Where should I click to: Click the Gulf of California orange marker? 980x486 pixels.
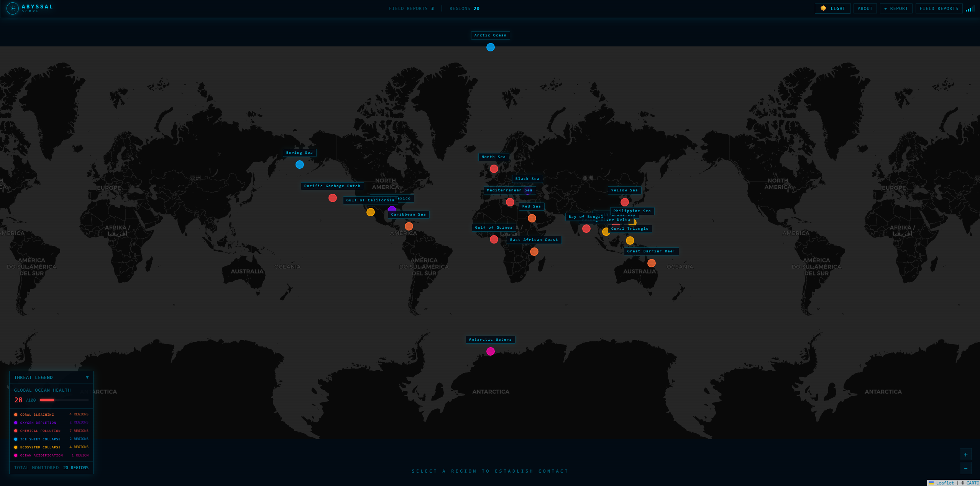[371, 212]
